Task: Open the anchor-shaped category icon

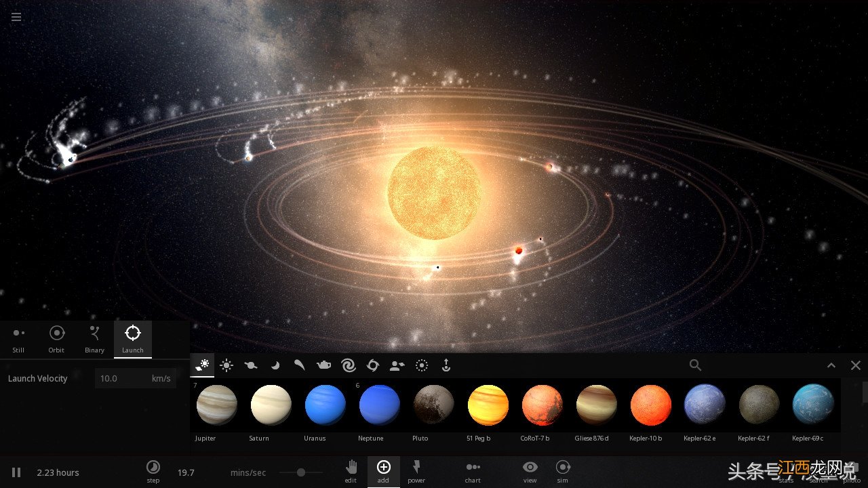Action: tap(446, 365)
